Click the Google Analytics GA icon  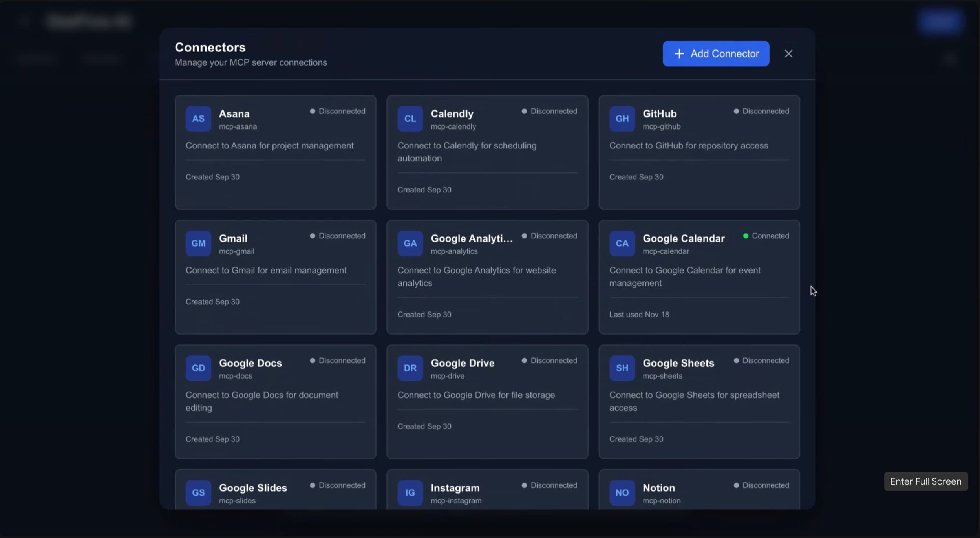click(x=410, y=243)
